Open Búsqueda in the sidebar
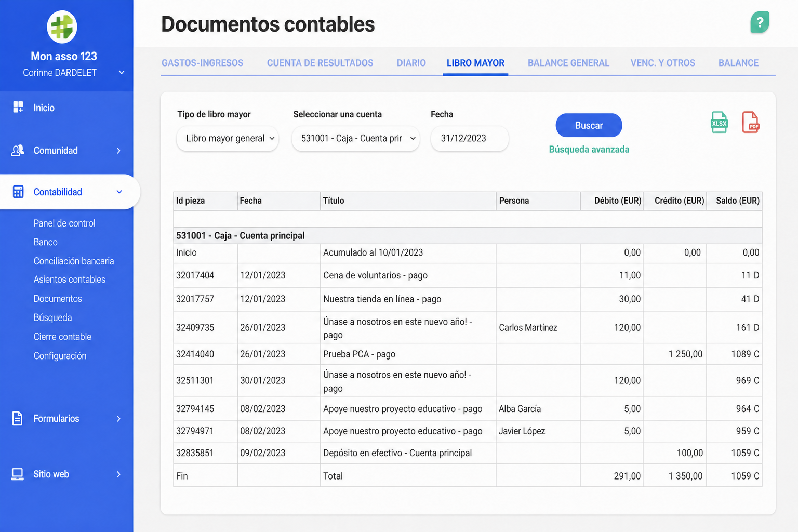798x532 pixels. coord(52,317)
